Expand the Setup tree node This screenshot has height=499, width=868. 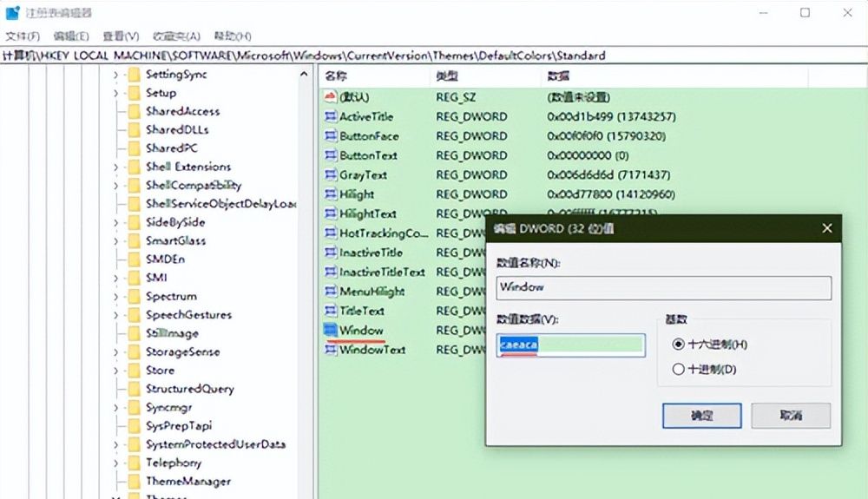click(x=115, y=93)
